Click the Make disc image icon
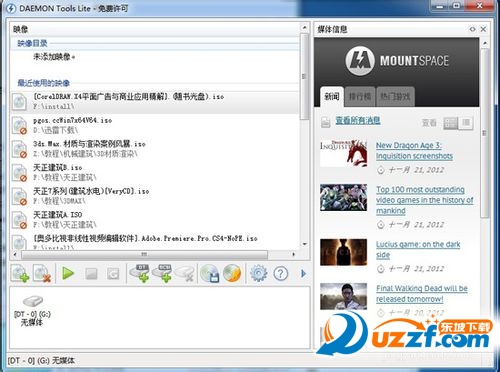Viewport: 500px width, 372px height. (x=210, y=273)
